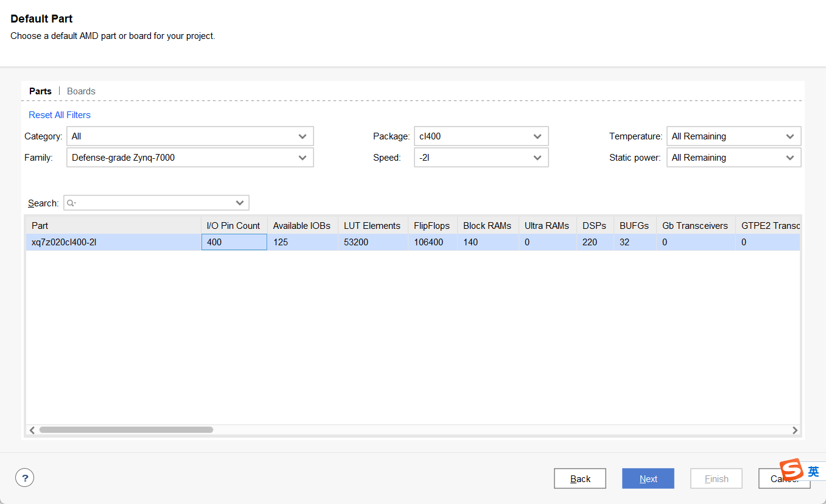Click the Reset All Filters link
826x504 pixels.
coord(60,115)
